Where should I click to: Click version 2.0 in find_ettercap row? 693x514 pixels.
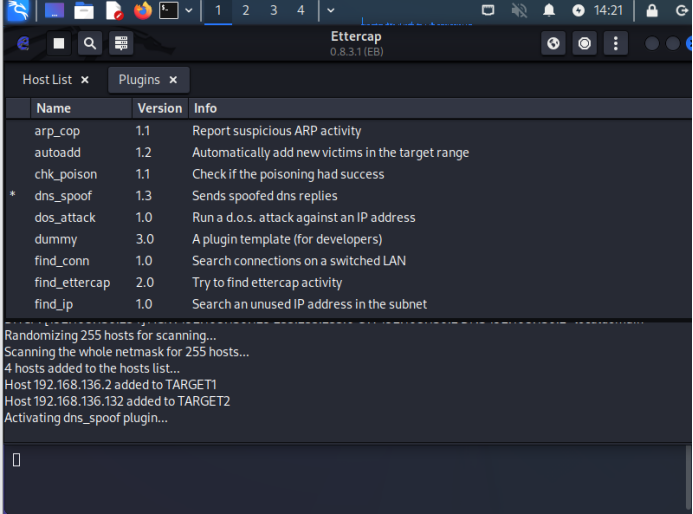[x=145, y=282]
